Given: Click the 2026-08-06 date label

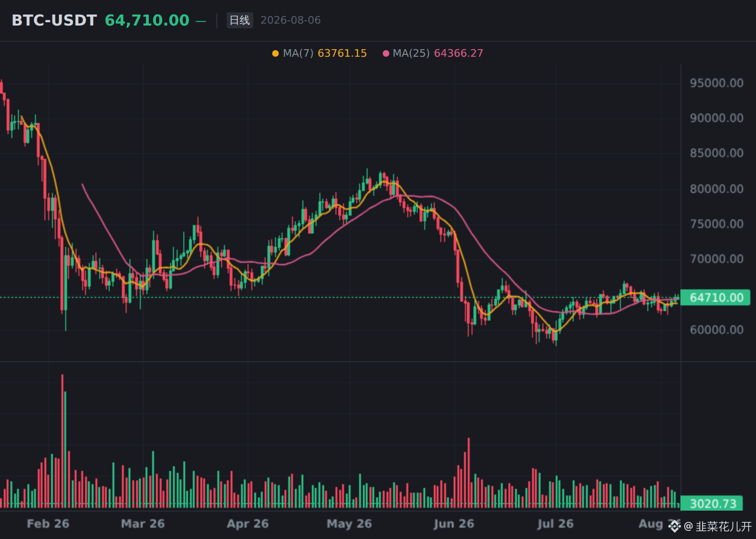Looking at the screenshot, I should coord(291,20).
